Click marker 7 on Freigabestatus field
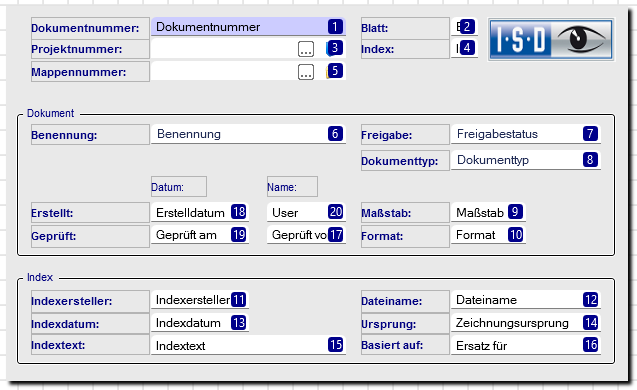The image size is (637, 390). [x=590, y=134]
